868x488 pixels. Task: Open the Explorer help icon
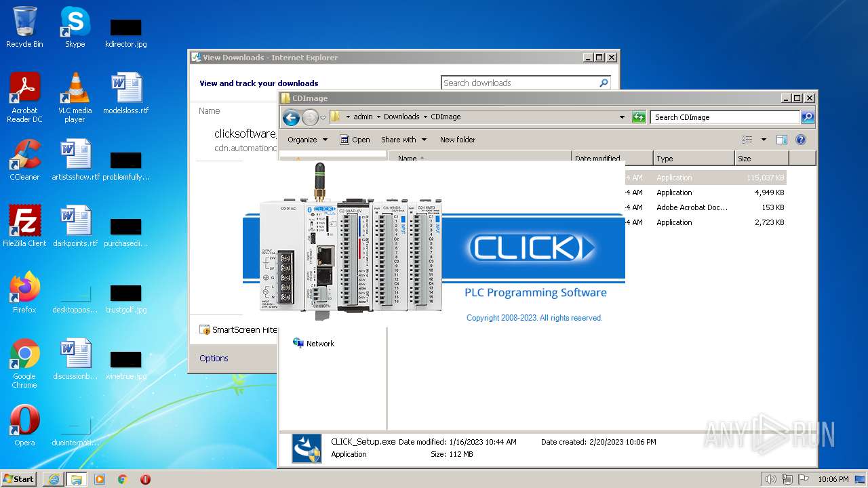pos(800,140)
